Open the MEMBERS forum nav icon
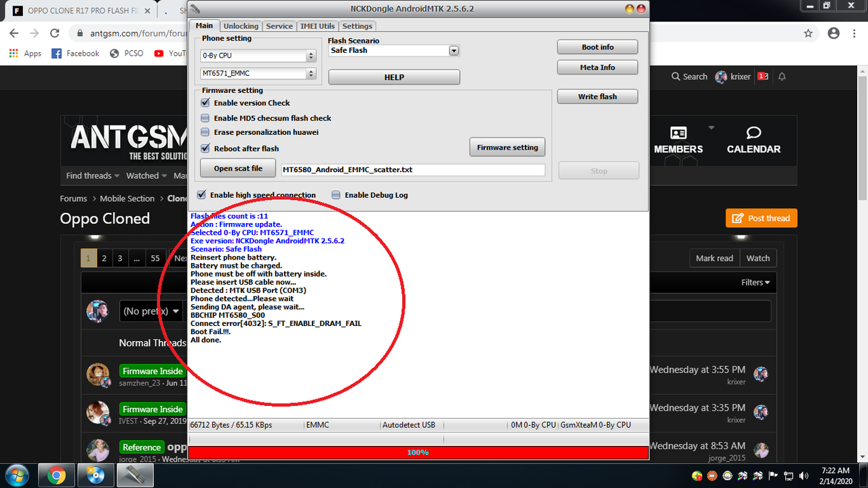868x488 pixels. tap(678, 140)
